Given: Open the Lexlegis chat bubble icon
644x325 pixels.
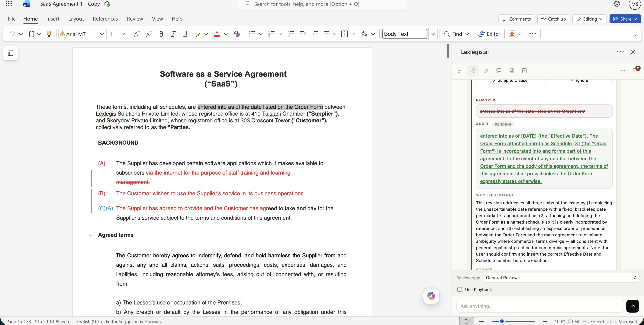Looking at the screenshot, I should (x=499, y=71).
